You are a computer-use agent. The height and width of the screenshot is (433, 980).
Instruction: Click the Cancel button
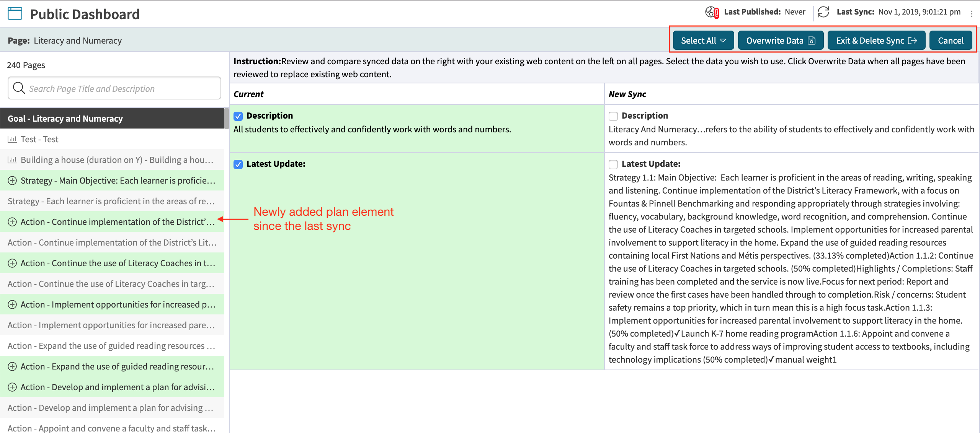(951, 41)
